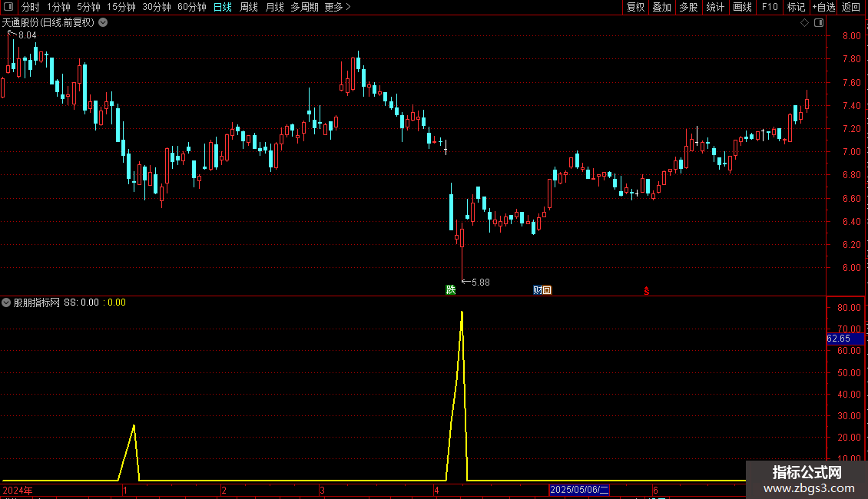Click the 5.88 low price label
This screenshot has width=868, height=499.
pos(481,283)
